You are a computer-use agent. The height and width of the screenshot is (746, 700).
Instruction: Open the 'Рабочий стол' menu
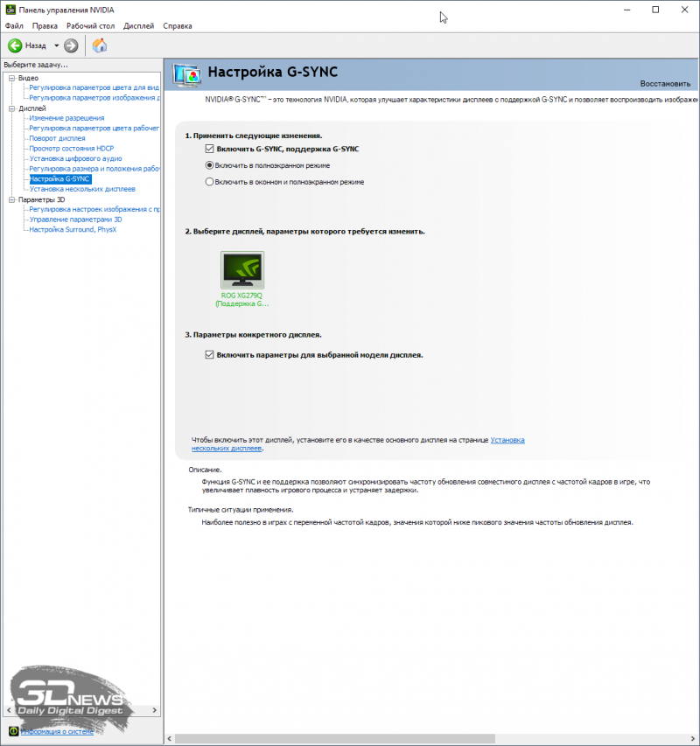tap(90, 26)
